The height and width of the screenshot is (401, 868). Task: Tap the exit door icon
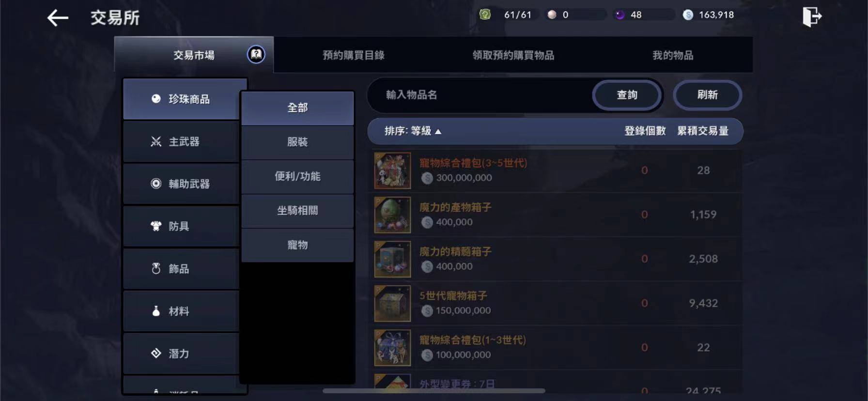(x=812, y=17)
